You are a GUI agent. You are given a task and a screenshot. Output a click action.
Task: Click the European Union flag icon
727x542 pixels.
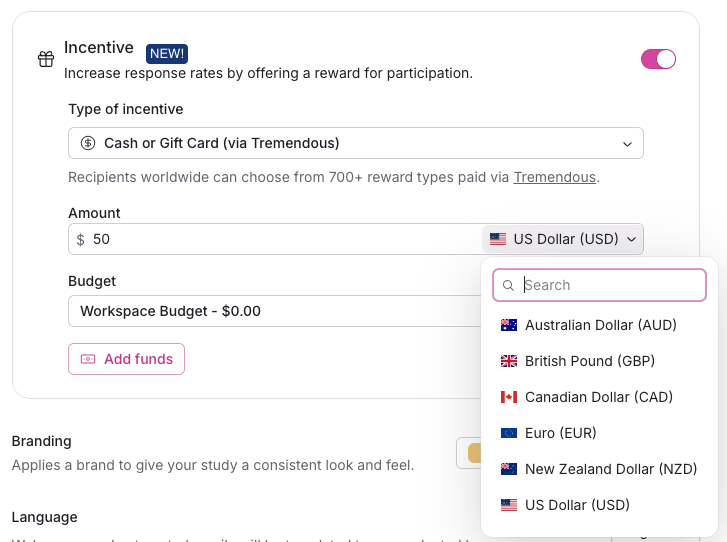(x=508, y=433)
